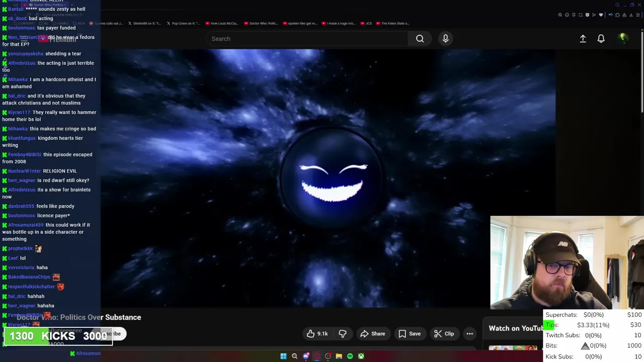
Task: Open Discord from the taskbar
Action: 305,356
